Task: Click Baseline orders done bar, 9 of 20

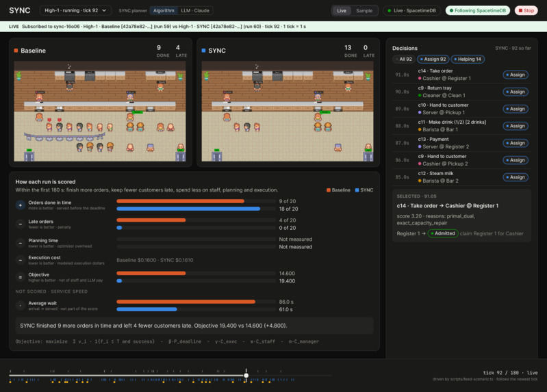Action: (180, 201)
